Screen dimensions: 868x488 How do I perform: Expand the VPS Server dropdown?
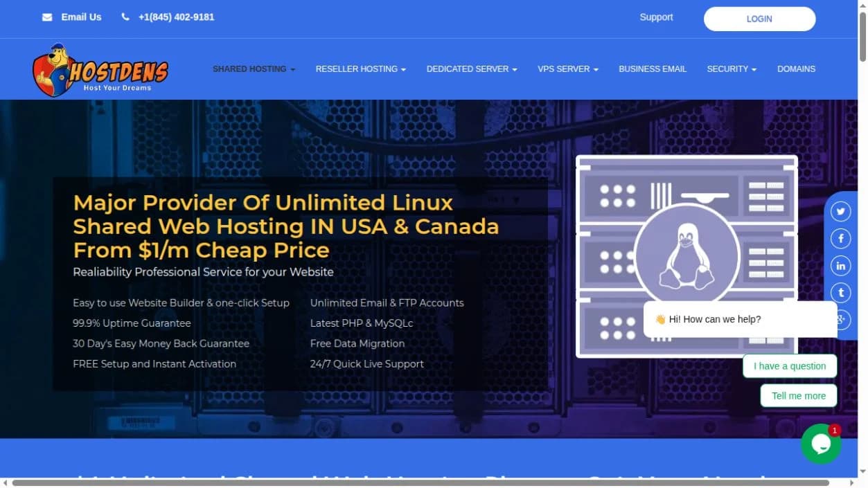(x=568, y=69)
